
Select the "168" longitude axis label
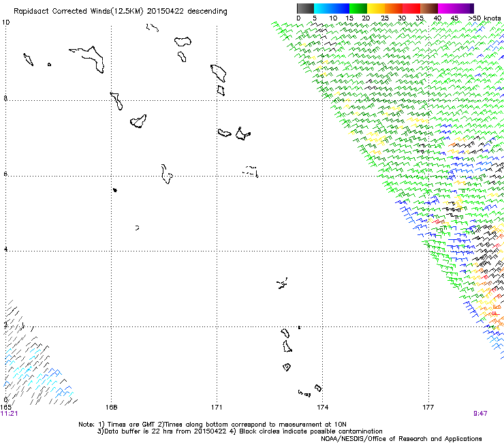(111, 408)
